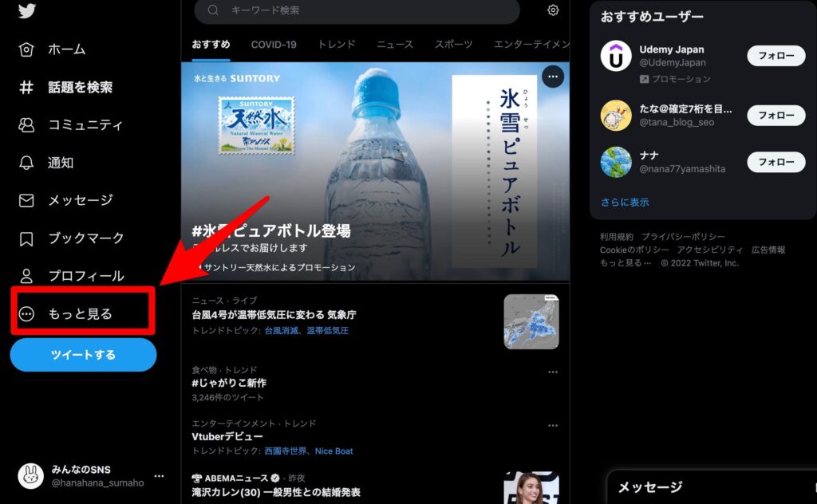Click the Twitter bird logo
The width and height of the screenshot is (817, 504).
[x=26, y=10]
